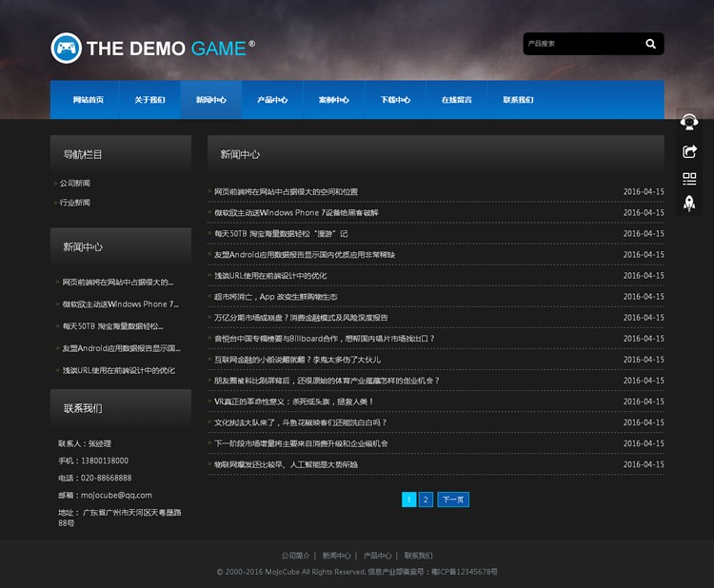Select 行业新闻 in sidebar
This screenshot has height=588, width=714.
coord(74,203)
